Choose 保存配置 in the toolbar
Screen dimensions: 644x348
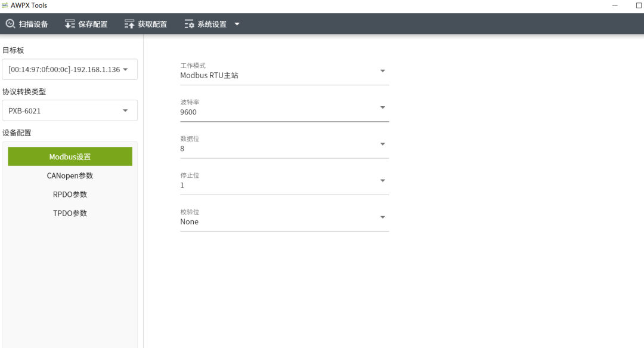click(x=86, y=24)
